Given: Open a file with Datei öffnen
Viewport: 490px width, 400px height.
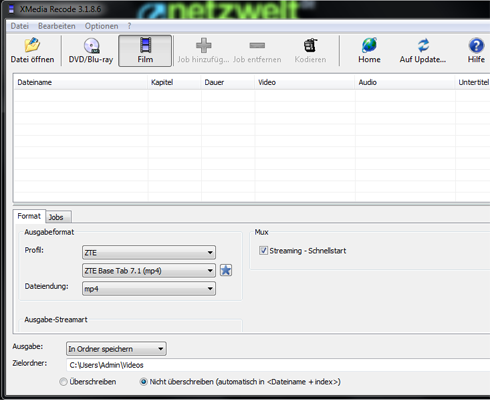Looking at the screenshot, I should (x=32, y=51).
